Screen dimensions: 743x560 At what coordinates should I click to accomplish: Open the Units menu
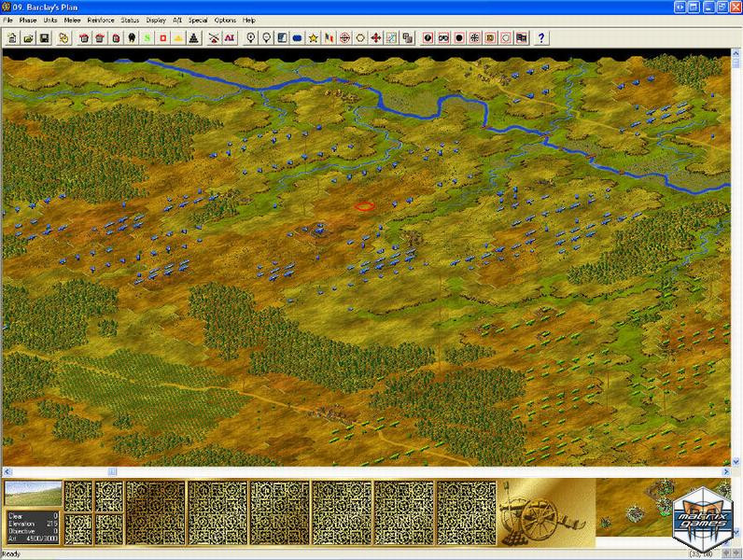[50, 21]
